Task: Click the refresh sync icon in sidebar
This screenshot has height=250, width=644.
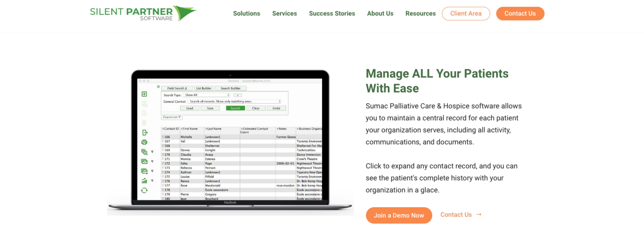Action: coord(144,190)
